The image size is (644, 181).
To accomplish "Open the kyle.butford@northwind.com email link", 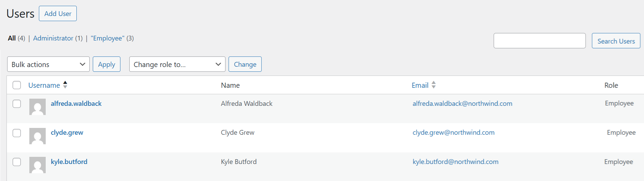I will click(x=455, y=162).
